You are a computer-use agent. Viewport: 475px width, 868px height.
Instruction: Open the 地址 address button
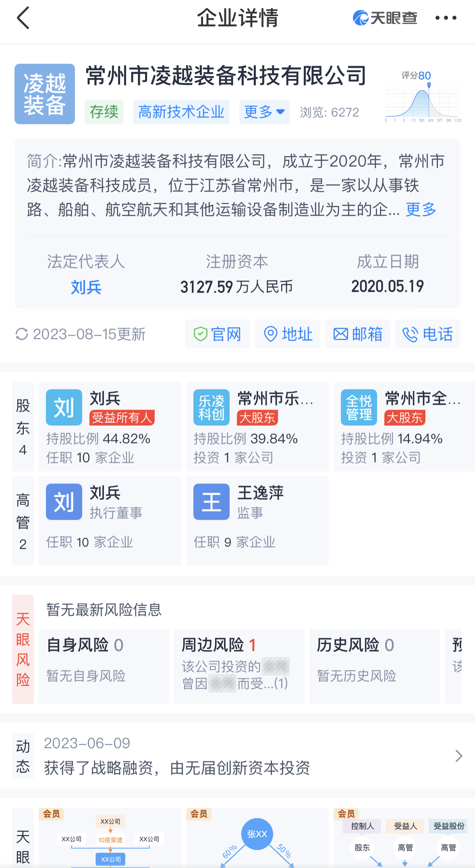click(x=288, y=334)
